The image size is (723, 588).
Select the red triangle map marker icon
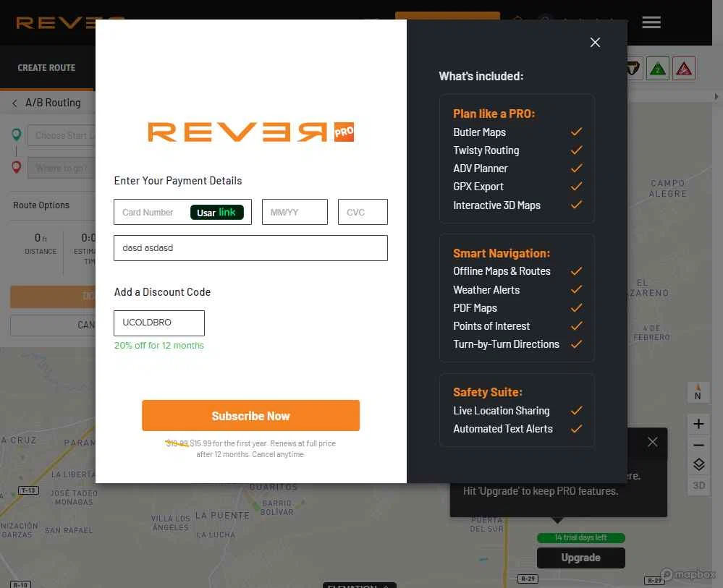(683, 69)
